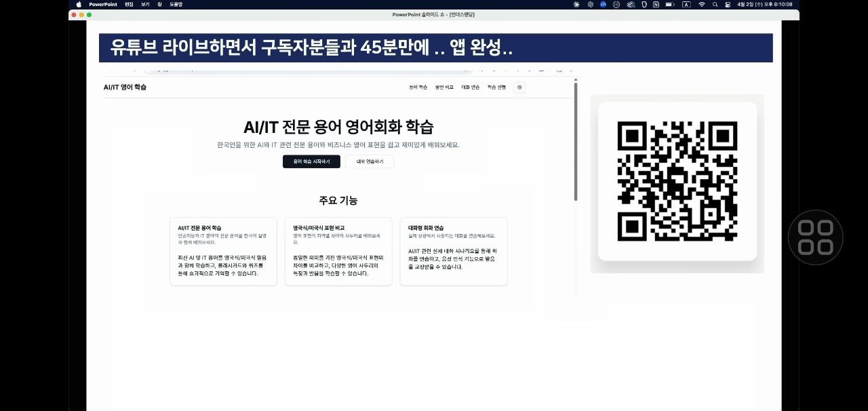Go to the 방언 비교 nav link
Image resolution: width=868 pixels, height=411 pixels.
444,87
